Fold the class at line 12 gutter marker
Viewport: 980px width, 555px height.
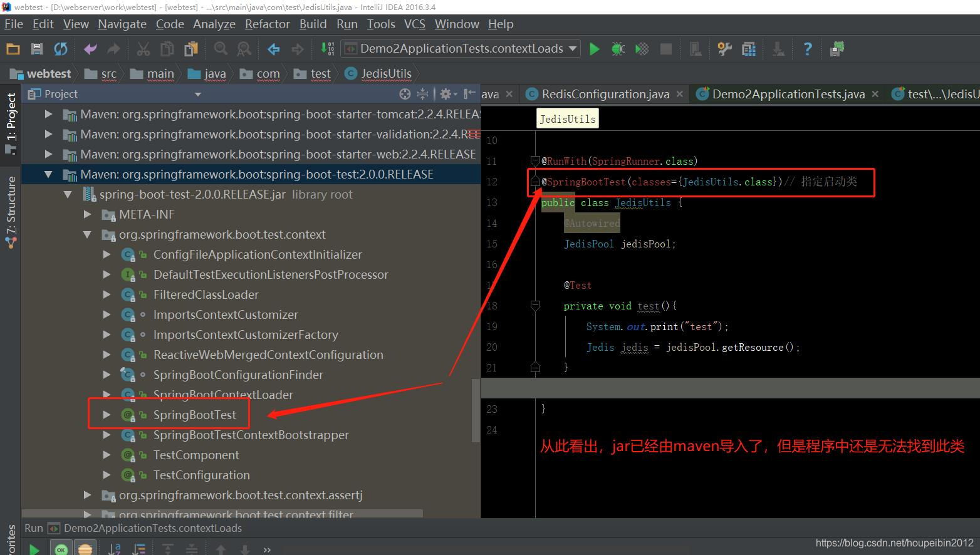pyautogui.click(x=535, y=182)
